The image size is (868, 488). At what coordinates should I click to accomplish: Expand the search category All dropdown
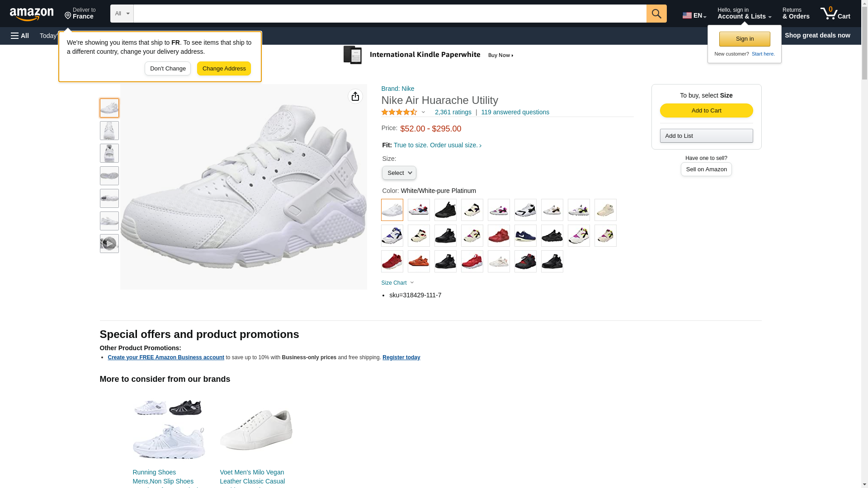pyautogui.click(x=122, y=14)
